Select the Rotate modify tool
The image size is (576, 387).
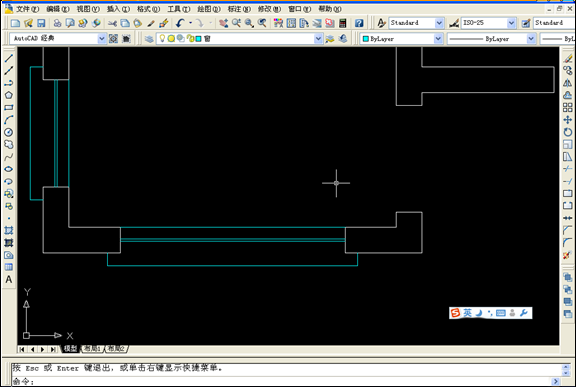coord(568,132)
